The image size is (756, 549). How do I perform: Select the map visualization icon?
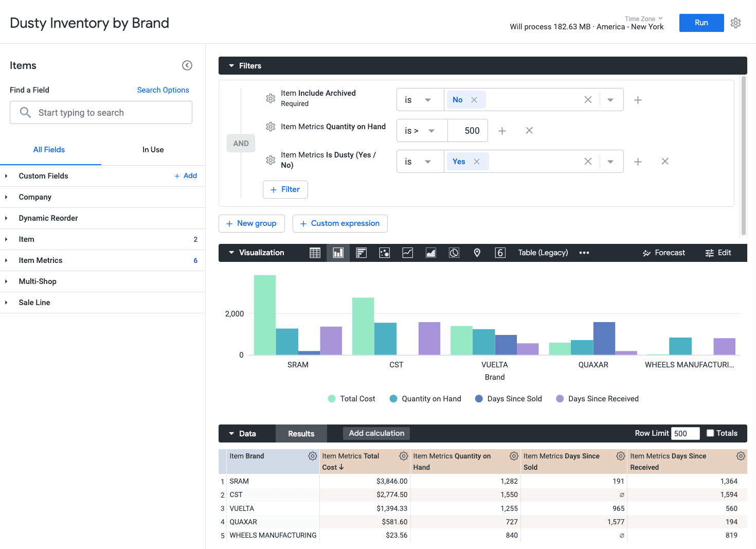coord(477,253)
